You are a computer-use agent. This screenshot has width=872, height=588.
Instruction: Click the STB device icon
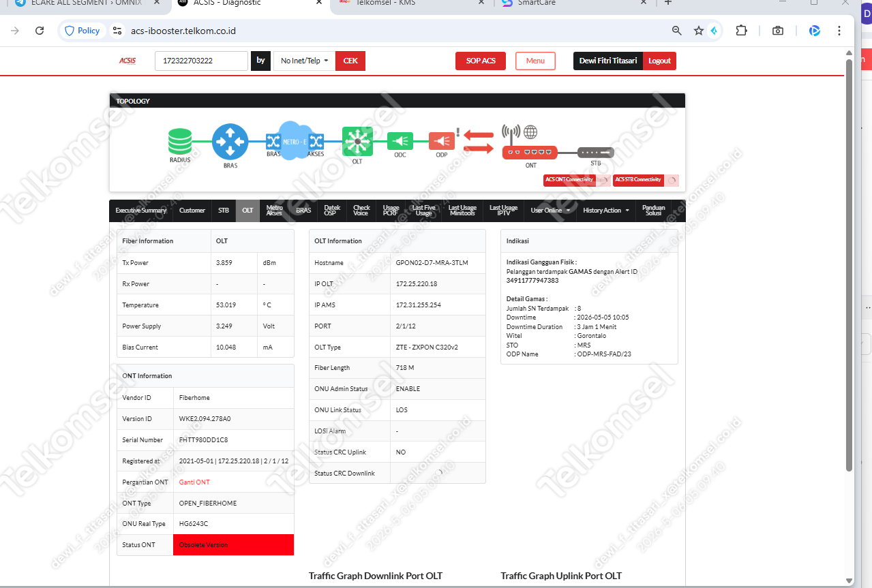(x=595, y=153)
